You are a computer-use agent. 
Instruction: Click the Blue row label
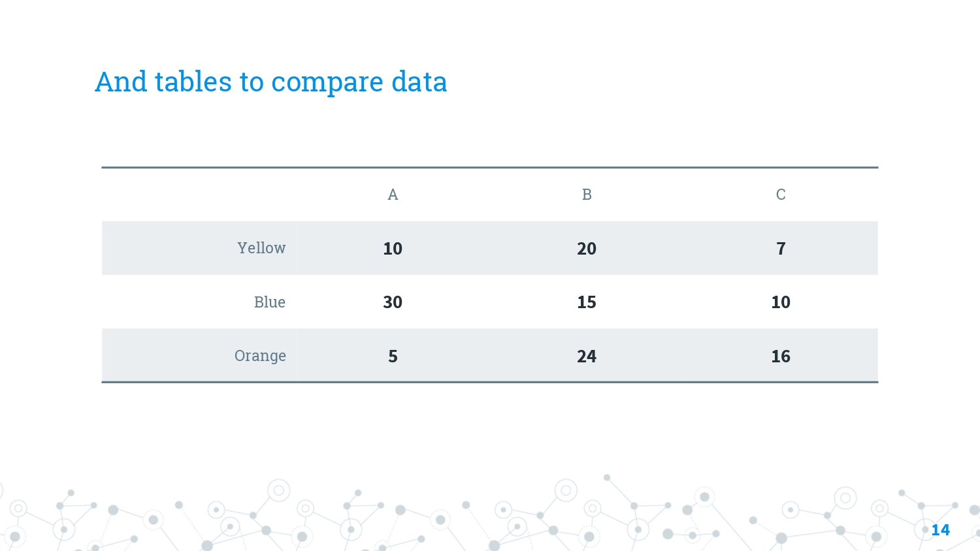click(x=270, y=302)
